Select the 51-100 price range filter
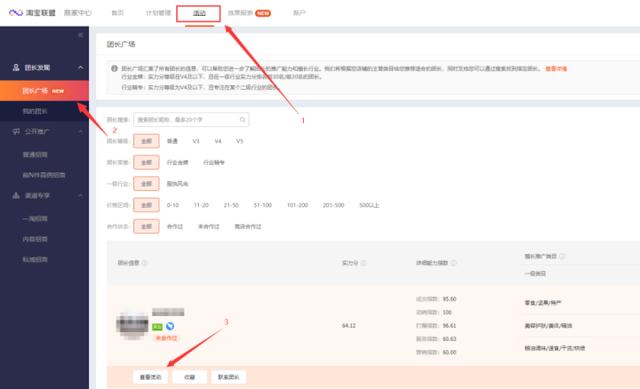This screenshot has width=640, height=389. (262, 205)
